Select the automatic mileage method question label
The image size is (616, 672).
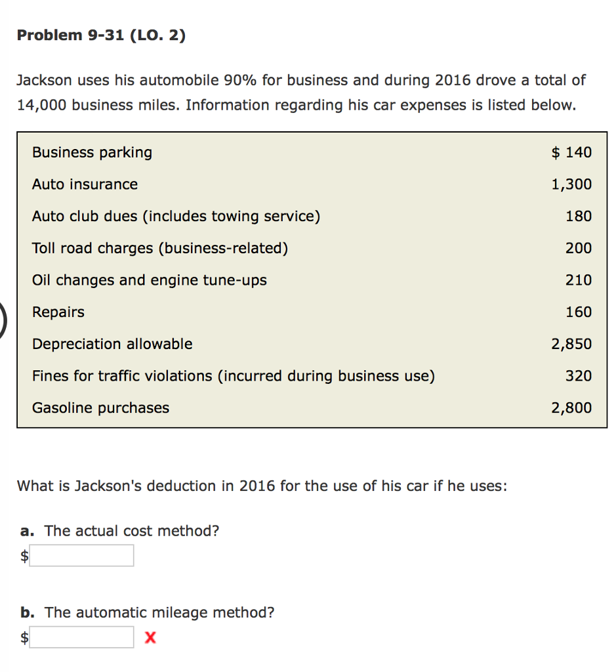147,612
